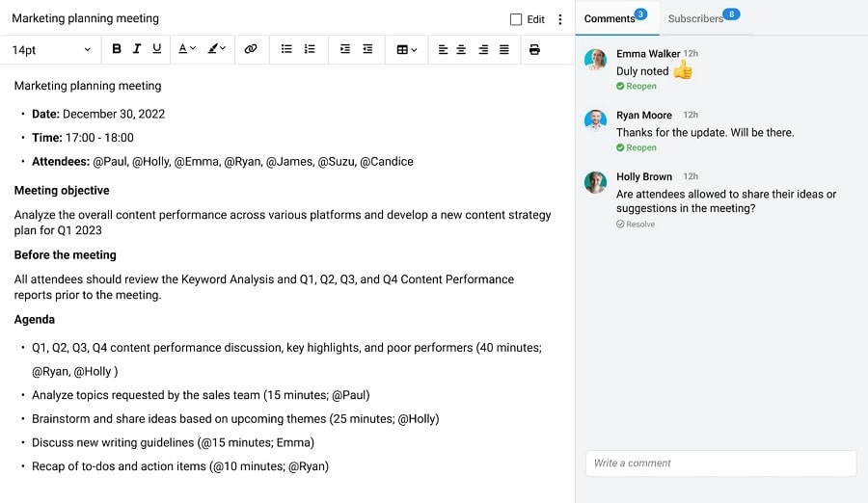Click the 'Date: December 30, 2022' line
Screen dimensions: 868x503
98,114
